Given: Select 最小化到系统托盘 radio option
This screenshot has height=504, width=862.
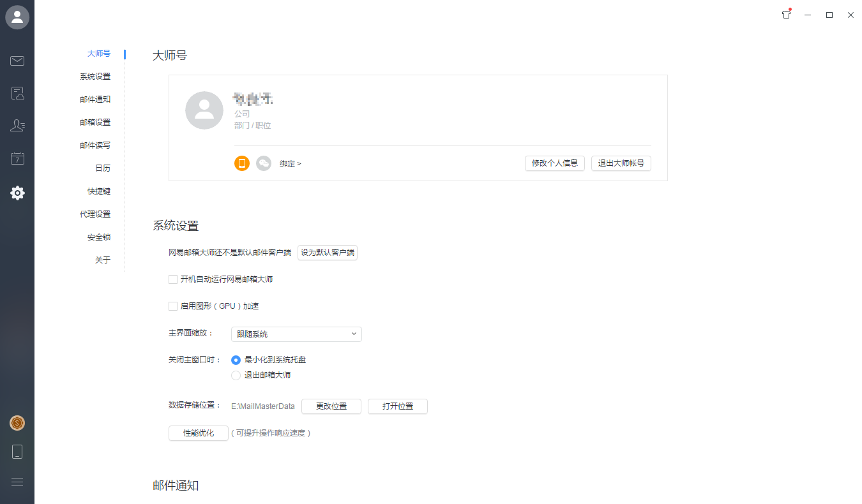Looking at the screenshot, I should [236, 360].
